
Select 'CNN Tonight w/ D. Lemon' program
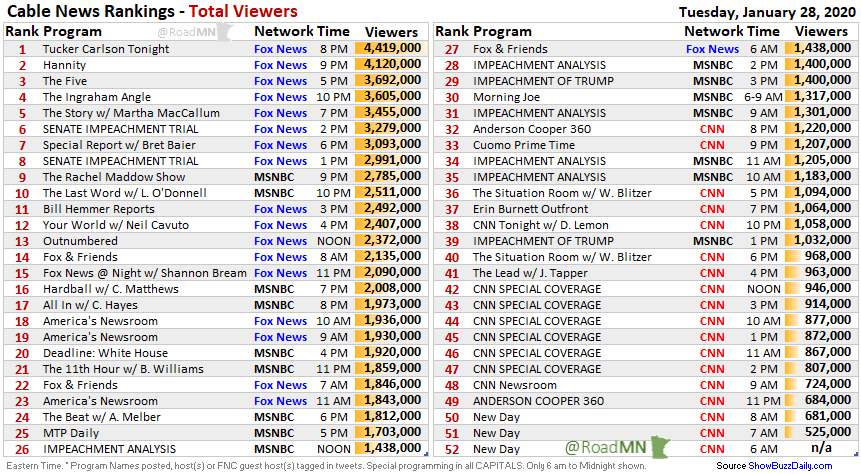tap(541, 225)
